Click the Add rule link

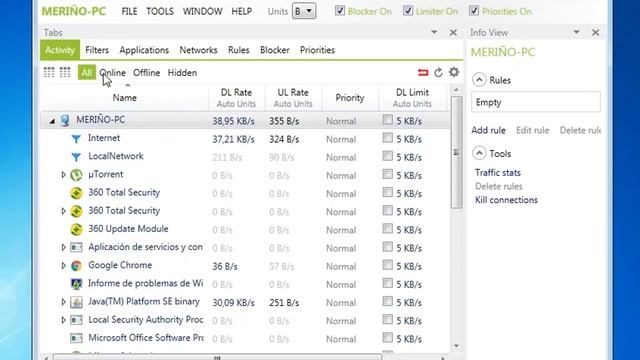click(x=489, y=130)
